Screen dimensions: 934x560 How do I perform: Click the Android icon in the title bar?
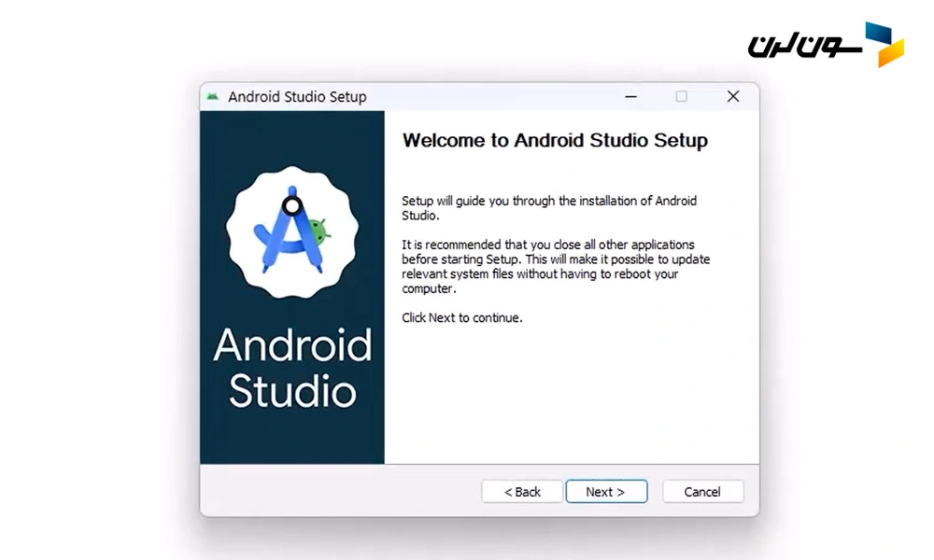pyautogui.click(x=213, y=96)
